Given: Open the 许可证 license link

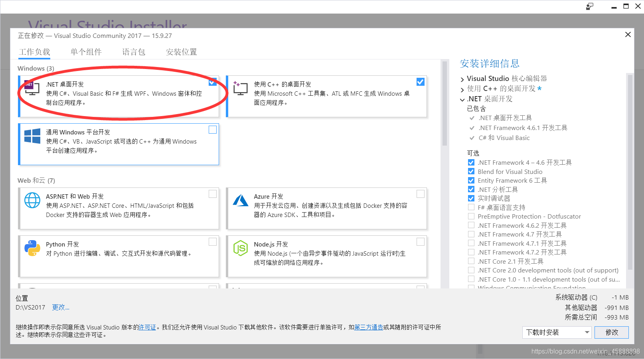Looking at the screenshot, I should coord(147,327).
